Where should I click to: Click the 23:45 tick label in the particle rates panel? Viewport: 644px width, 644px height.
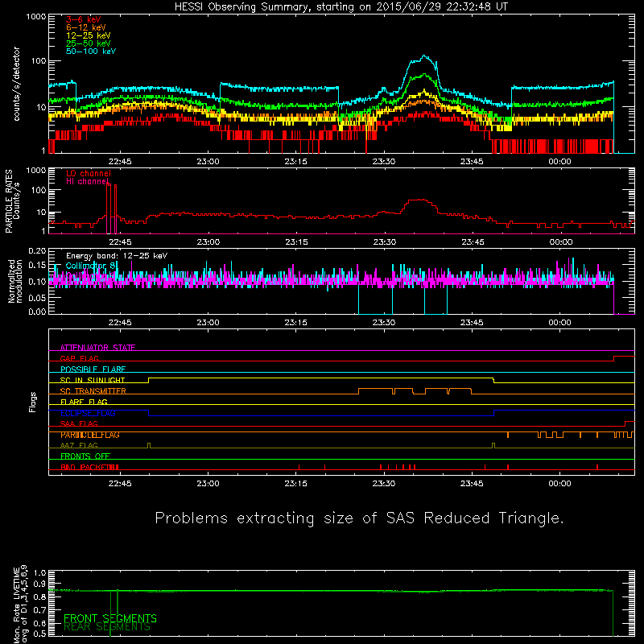pos(473,242)
